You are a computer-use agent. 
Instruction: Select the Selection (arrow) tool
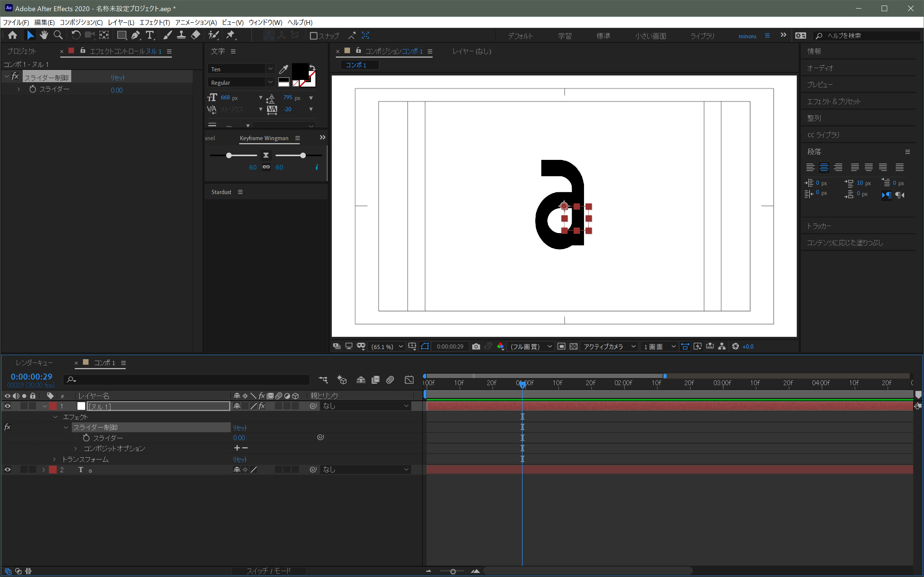[x=30, y=35]
